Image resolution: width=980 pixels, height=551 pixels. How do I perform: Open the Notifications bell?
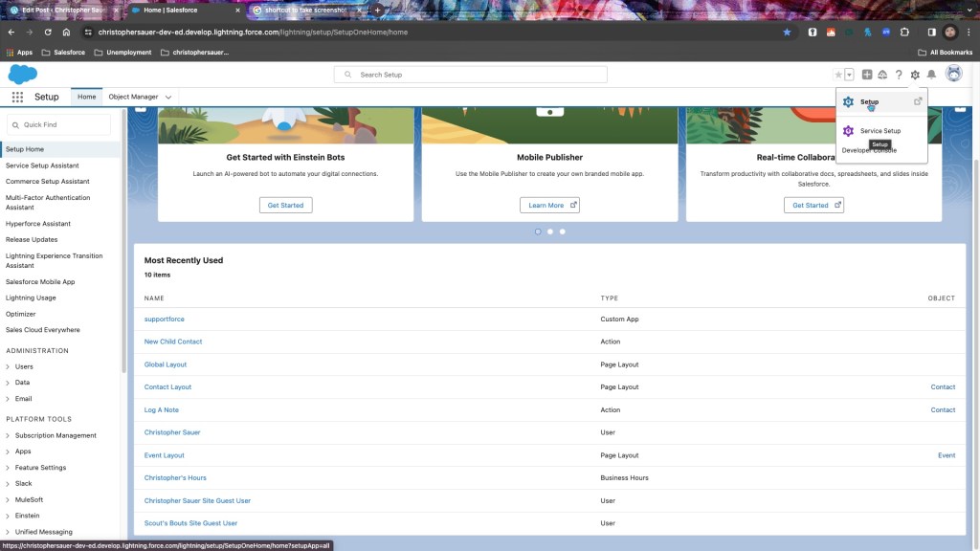click(x=931, y=75)
